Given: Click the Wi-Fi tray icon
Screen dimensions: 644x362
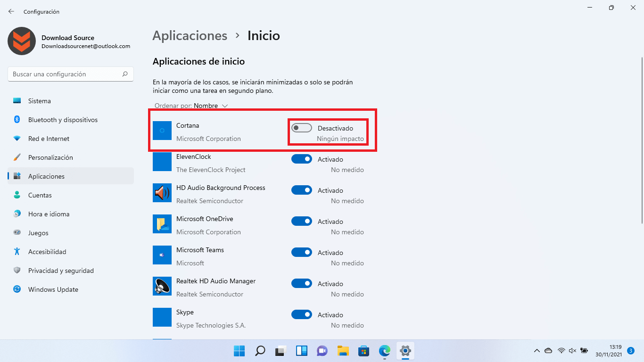Looking at the screenshot, I should point(561,351).
